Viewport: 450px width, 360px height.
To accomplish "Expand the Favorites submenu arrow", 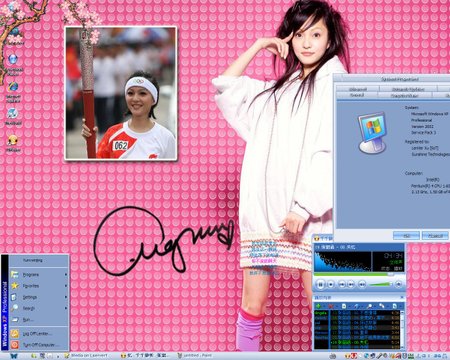I will click(x=66, y=286).
